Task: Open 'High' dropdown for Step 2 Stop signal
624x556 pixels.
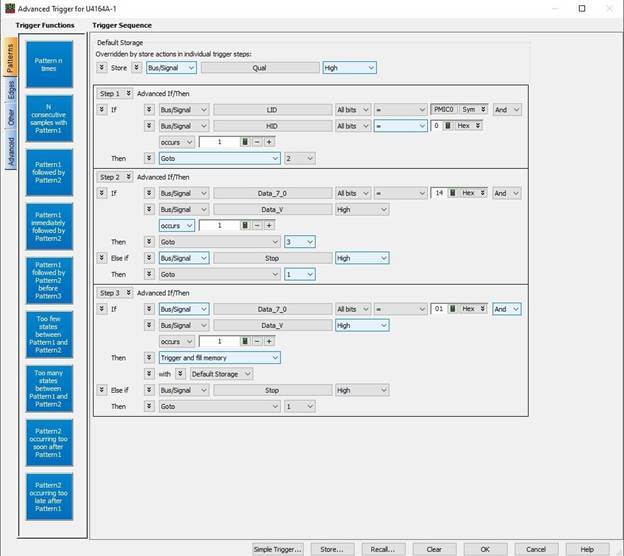Action: [362, 258]
